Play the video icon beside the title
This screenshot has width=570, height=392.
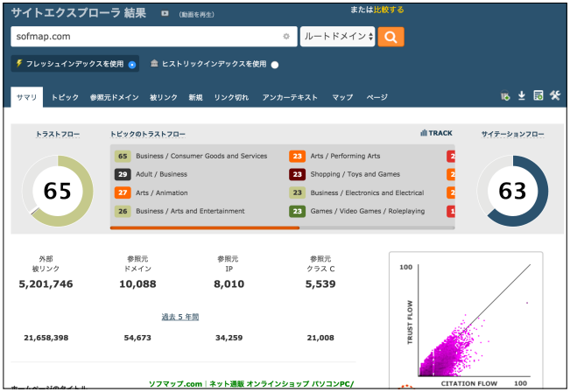165,13
